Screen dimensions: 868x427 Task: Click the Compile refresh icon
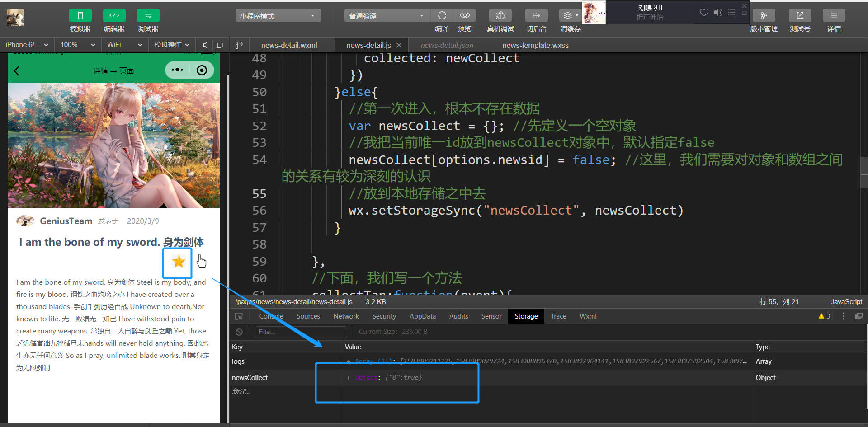[442, 15]
